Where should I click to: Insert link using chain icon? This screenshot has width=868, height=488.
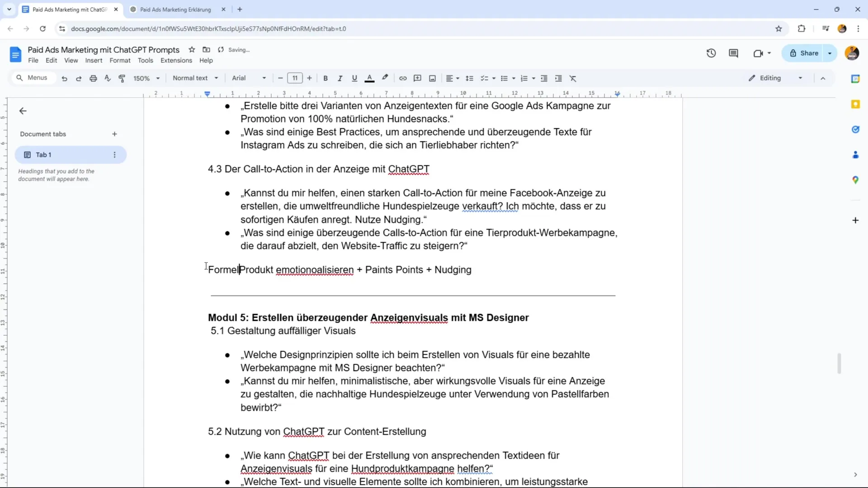point(403,78)
